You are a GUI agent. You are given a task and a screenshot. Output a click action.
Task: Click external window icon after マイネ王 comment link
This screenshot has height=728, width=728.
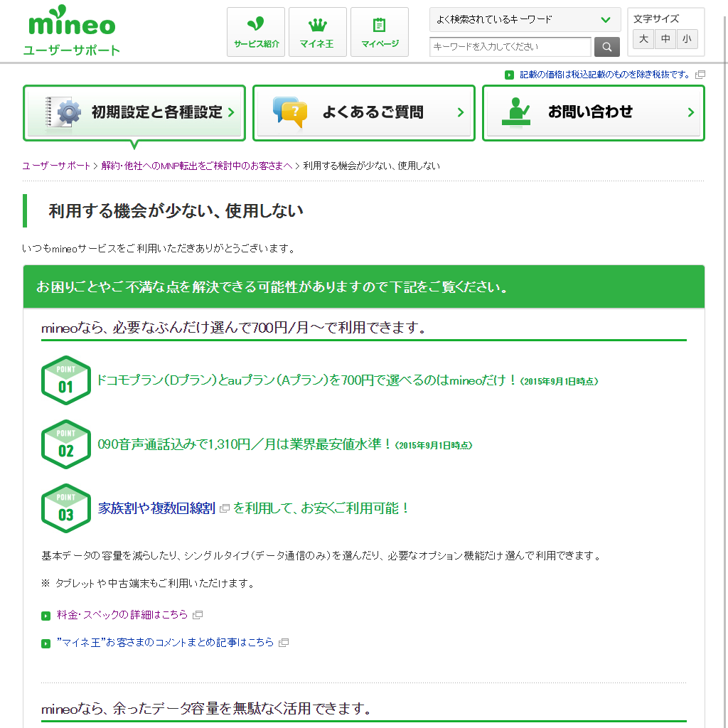point(284,643)
